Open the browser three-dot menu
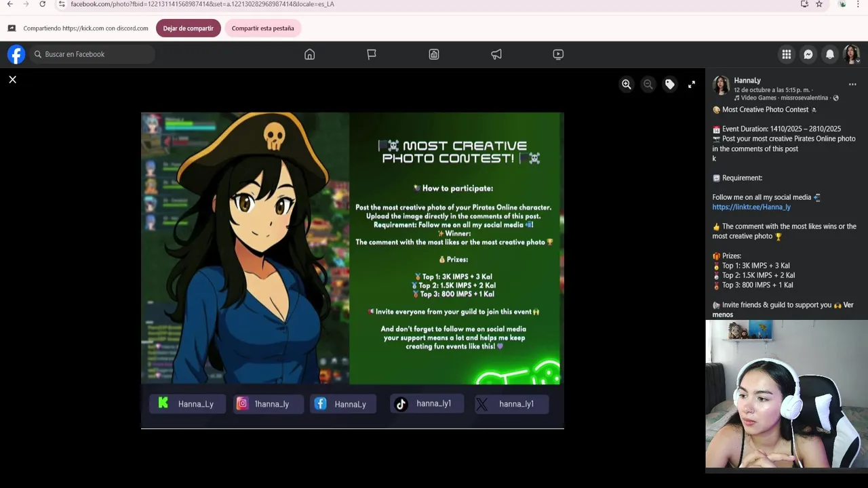Viewport: 868px width, 488px height. pos(858,4)
